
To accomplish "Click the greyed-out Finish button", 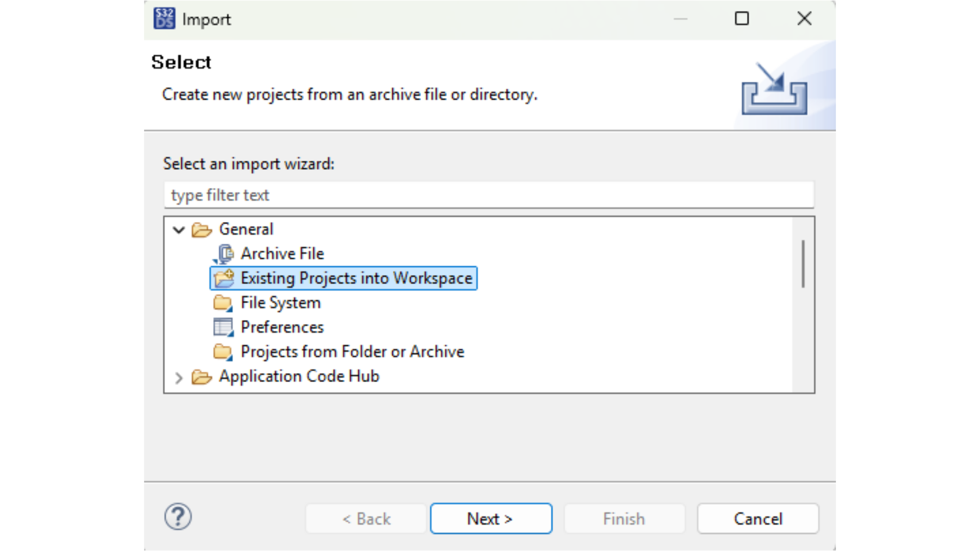I will point(624,518).
